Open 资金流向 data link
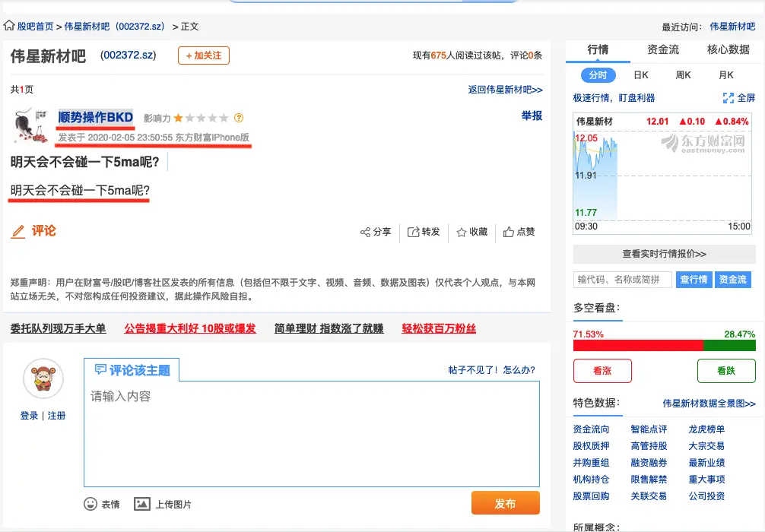765x532 pixels. (x=591, y=429)
